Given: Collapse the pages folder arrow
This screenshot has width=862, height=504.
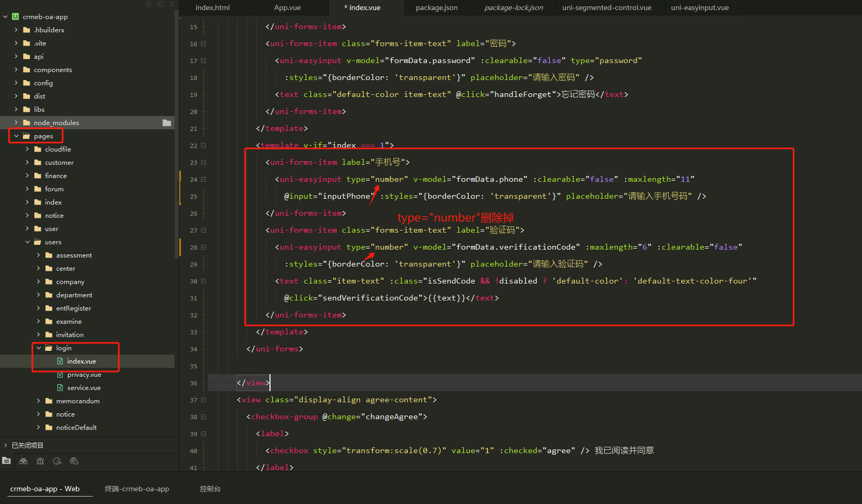Looking at the screenshot, I should click(x=16, y=136).
